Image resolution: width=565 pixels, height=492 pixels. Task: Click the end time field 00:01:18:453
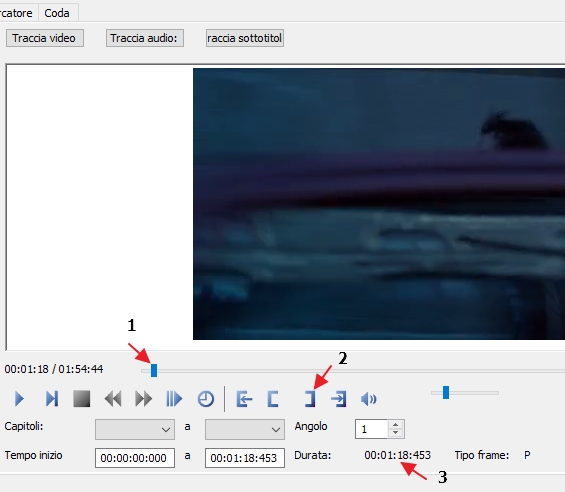[x=245, y=458]
